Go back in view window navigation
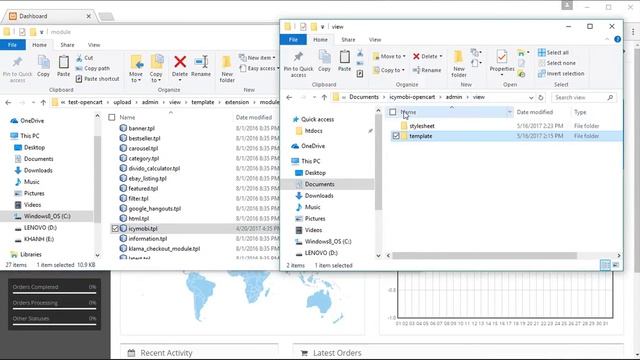This screenshot has height=360, width=640. (x=289, y=98)
